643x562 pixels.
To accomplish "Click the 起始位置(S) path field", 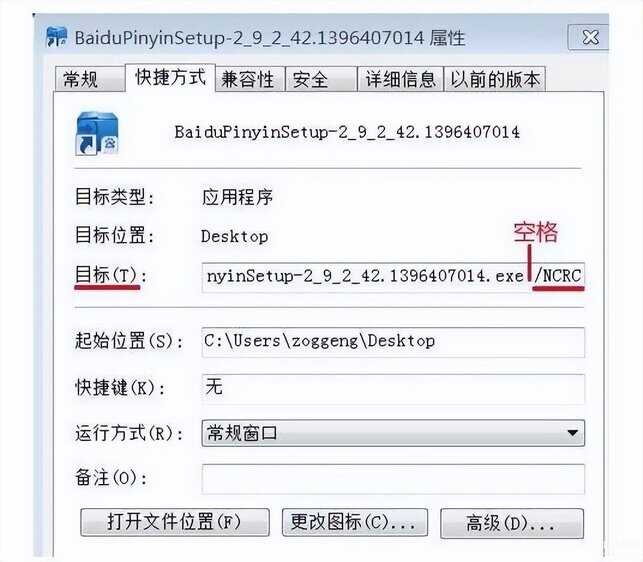I will point(393,342).
